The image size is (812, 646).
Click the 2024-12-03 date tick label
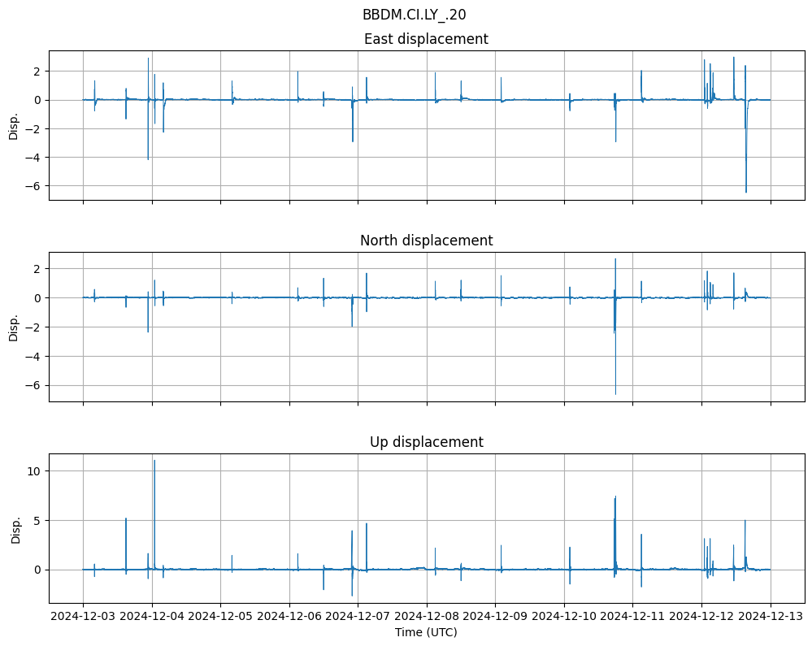[x=83, y=617]
